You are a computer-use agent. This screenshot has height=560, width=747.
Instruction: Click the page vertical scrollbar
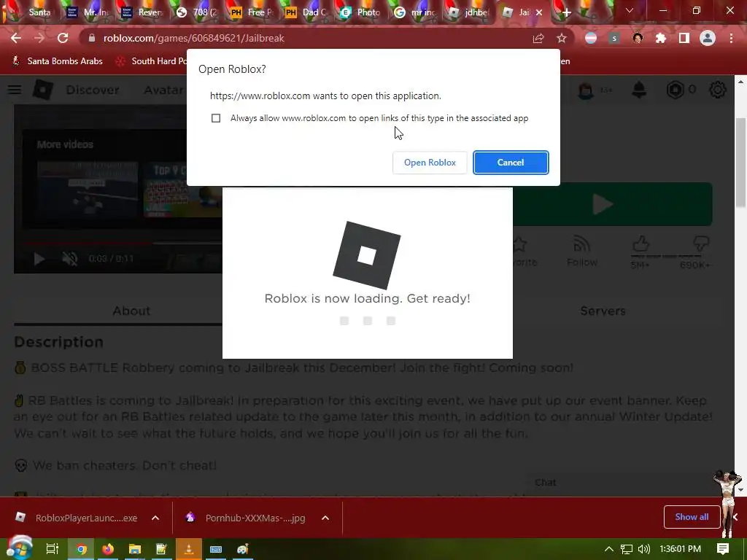pyautogui.click(x=740, y=162)
